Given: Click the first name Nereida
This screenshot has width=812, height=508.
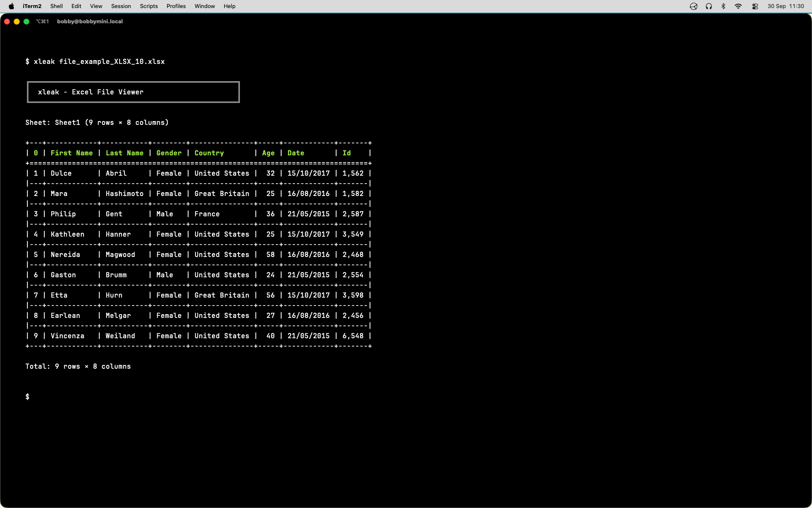Looking at the screenshot, I should [x=66, y=255].
